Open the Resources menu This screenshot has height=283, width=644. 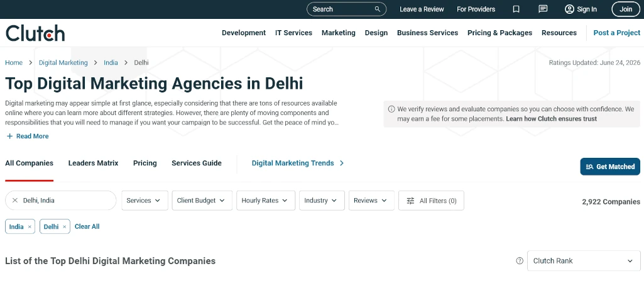click(x=559, y=33)
